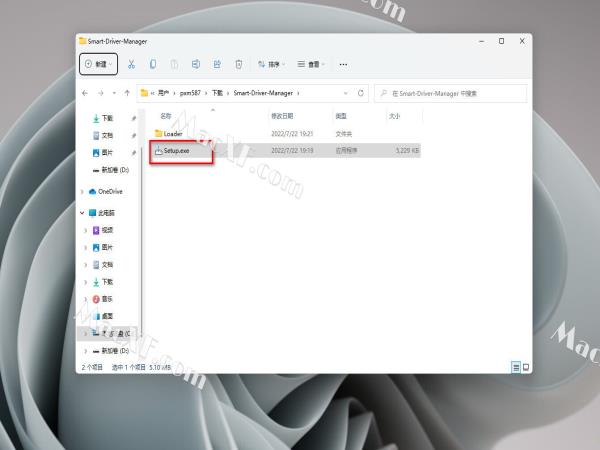Click the Back navigation arrow
Image resolution: width=600 pixels, height=450 pixels.
pos(85,93)
